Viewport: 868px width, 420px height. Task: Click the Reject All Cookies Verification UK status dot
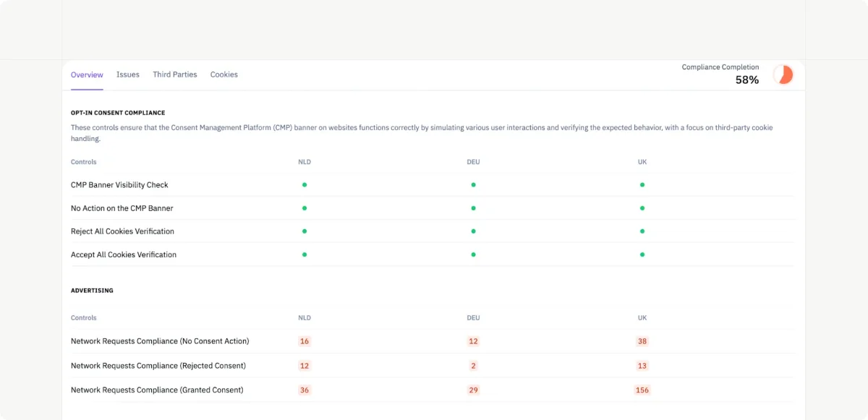point(642,231)
